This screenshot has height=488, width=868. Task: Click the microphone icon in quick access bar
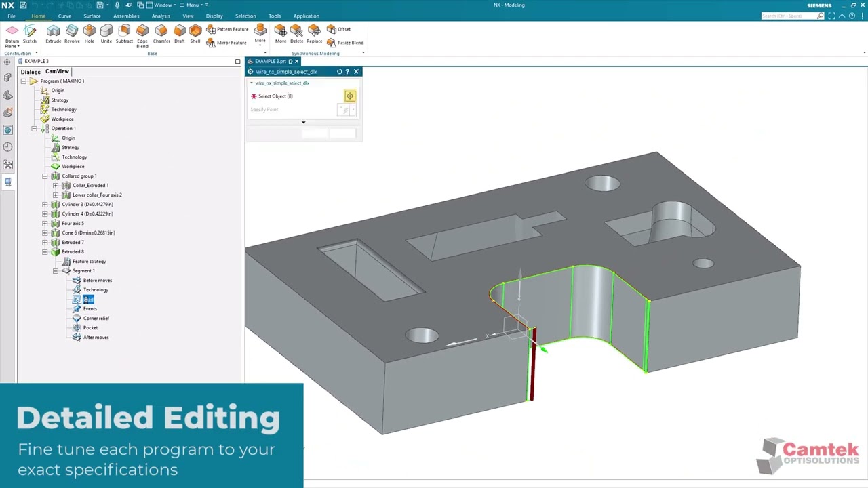(x=117, y=5)
